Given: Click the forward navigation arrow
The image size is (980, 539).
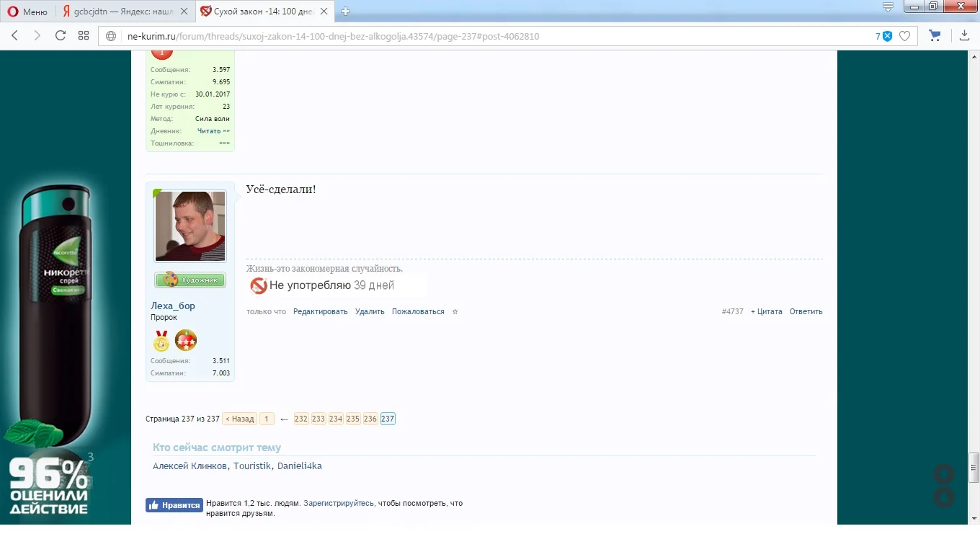Looking at the screenshot, I should [x=37, y=36].
